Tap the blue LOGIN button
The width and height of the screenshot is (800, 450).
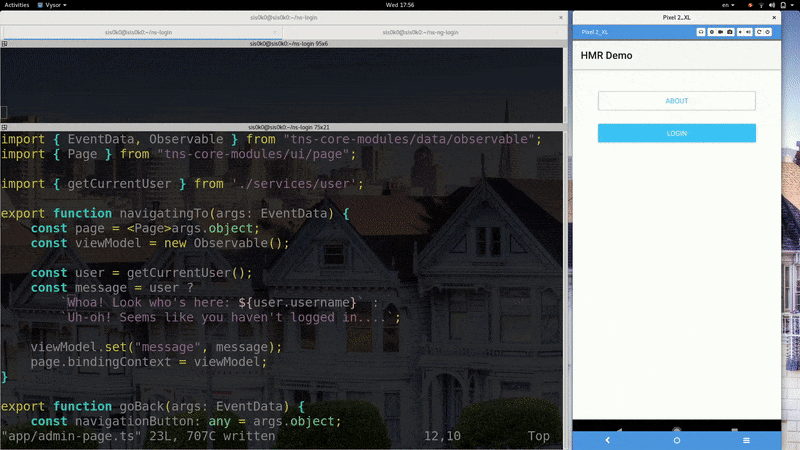tap(676, 133)
